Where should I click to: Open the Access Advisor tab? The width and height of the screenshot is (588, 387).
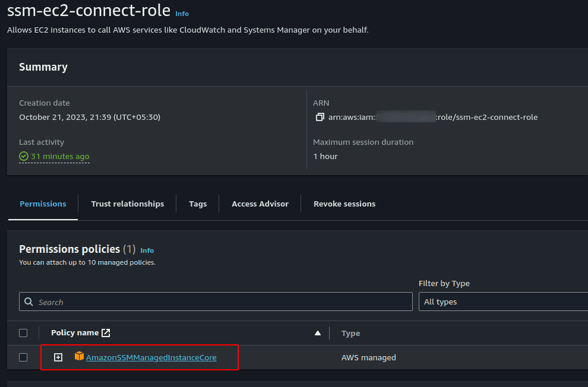tap(260, 204)
